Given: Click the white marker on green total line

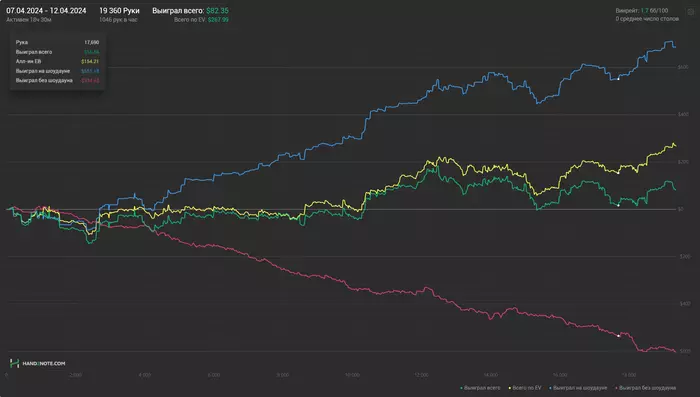Looking at the screenshot, I should [618, 205].
